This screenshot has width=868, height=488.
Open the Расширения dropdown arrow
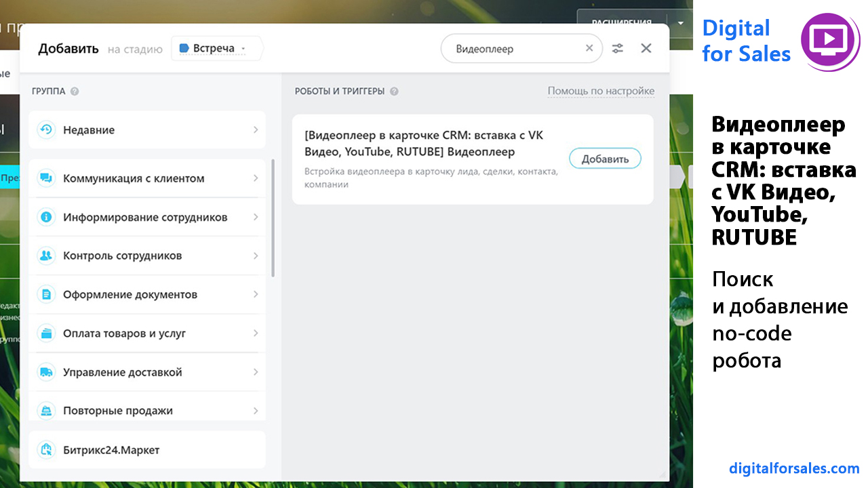coord(680,22)
